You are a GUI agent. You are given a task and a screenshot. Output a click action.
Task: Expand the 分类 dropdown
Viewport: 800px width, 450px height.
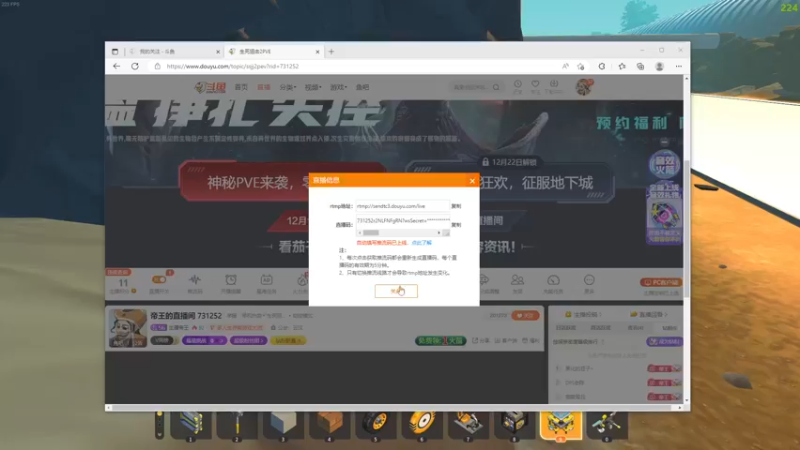click(287, 87)
